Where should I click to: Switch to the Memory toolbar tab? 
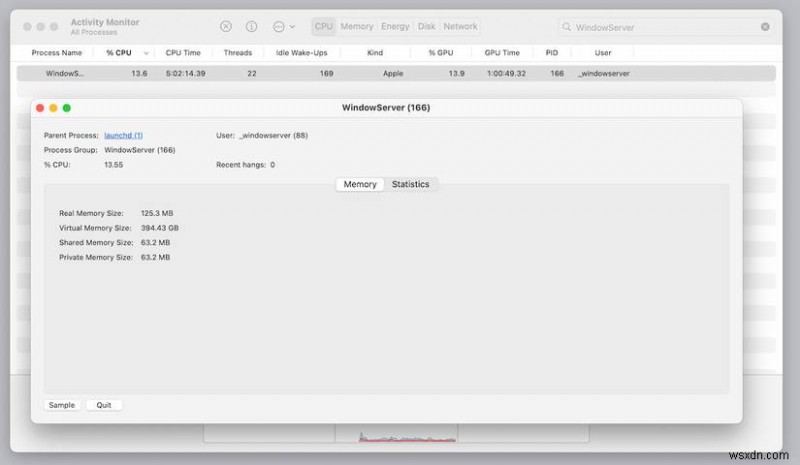tap(357, 27)
